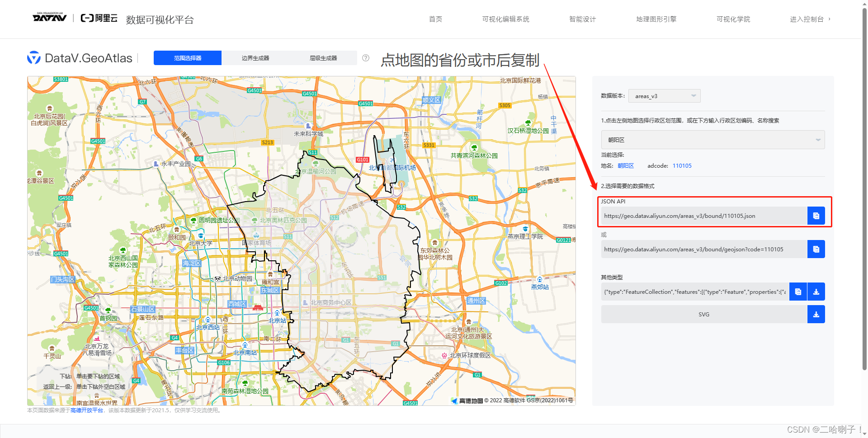This screenshot has height=438, width=868.
Task: Open the 数据版本 areas_v3 dropdown
Action: (664, 96)
